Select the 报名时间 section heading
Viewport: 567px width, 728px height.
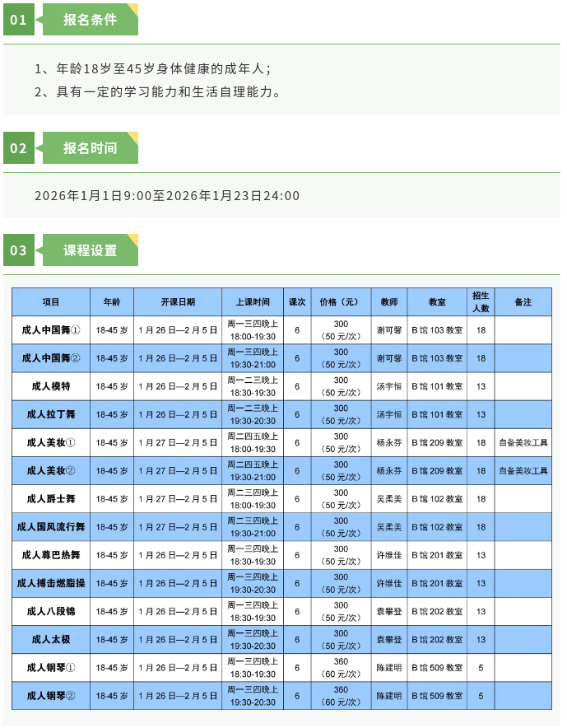pos(90,148)
